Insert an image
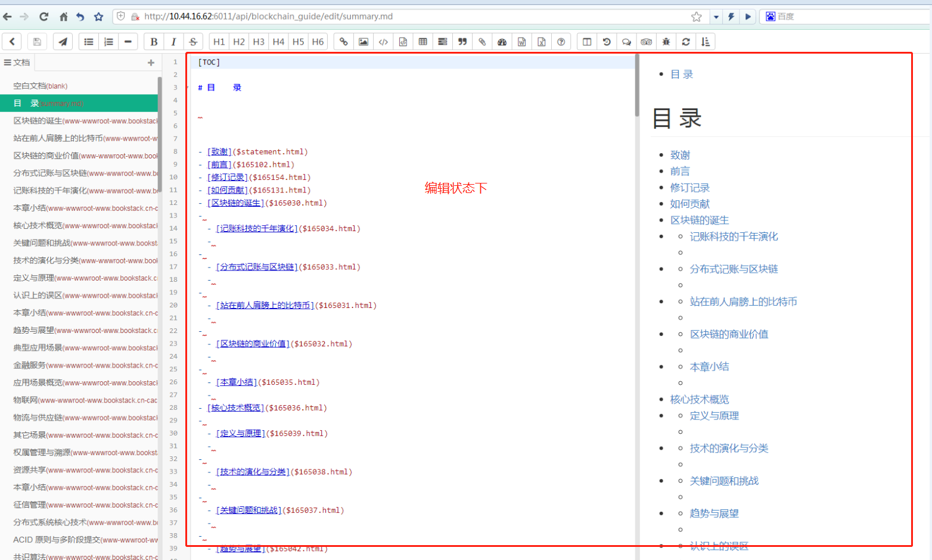The image size is (932, 560). click(x=364, y=42)
